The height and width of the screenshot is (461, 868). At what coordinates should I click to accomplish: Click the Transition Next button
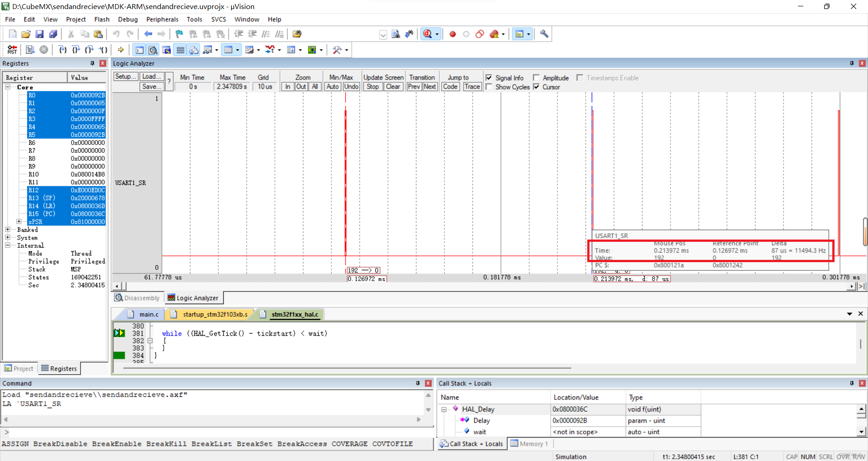[x=430, y=87]
